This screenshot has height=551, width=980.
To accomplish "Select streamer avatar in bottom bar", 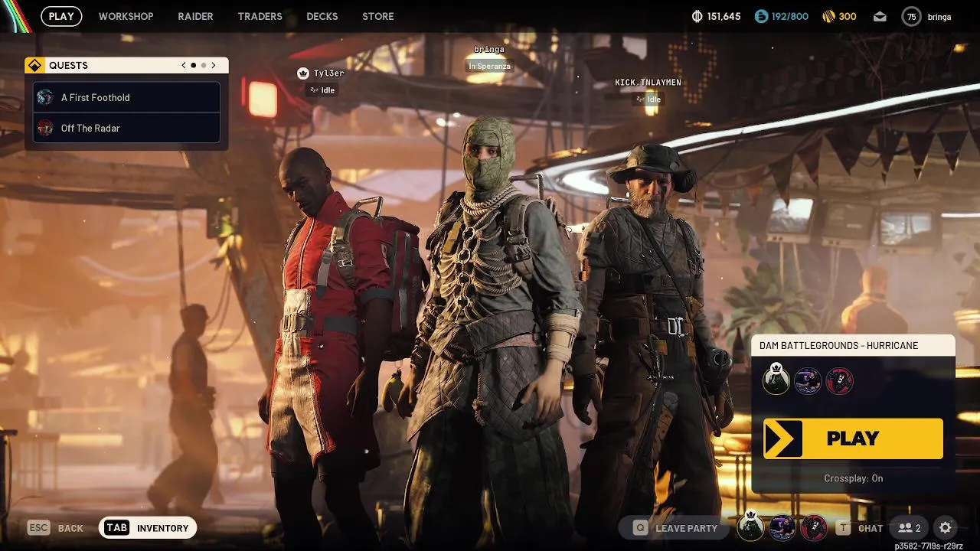I will 782,527.
